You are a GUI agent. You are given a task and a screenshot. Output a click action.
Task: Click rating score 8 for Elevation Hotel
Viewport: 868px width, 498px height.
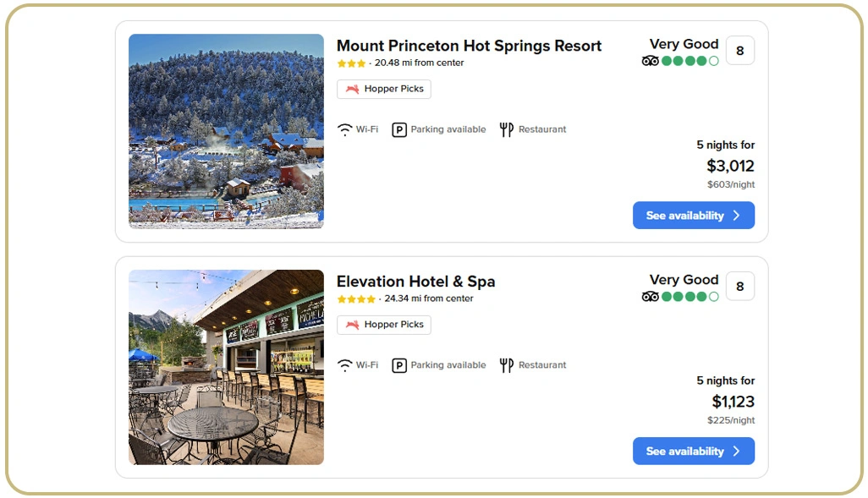pyautogui.click(x=739, y=287)
